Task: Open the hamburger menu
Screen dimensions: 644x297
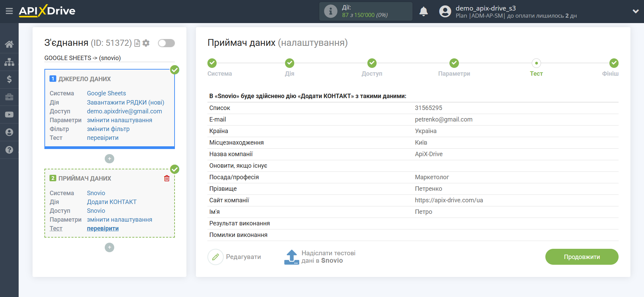Action: coord(9,11)
